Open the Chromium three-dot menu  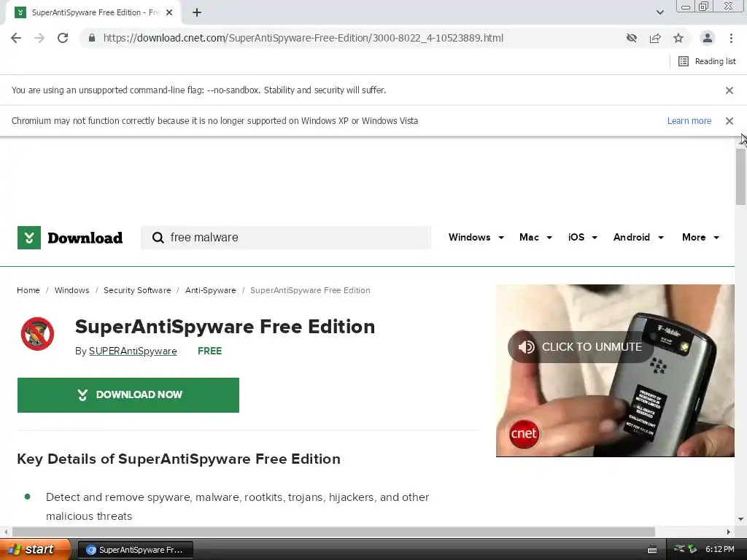[731, 38]
